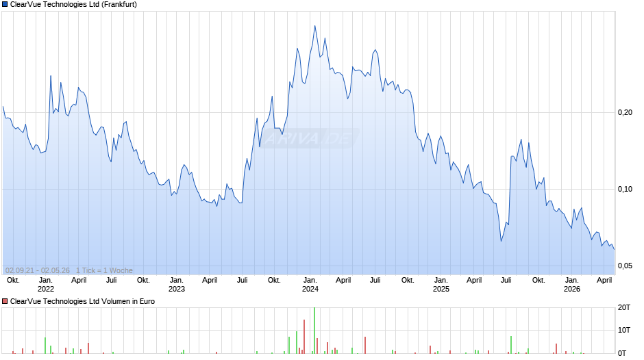The width and height of the screenshot is (644, 360).
Task: Click the 2023 year label
Action: pos(177,290)
